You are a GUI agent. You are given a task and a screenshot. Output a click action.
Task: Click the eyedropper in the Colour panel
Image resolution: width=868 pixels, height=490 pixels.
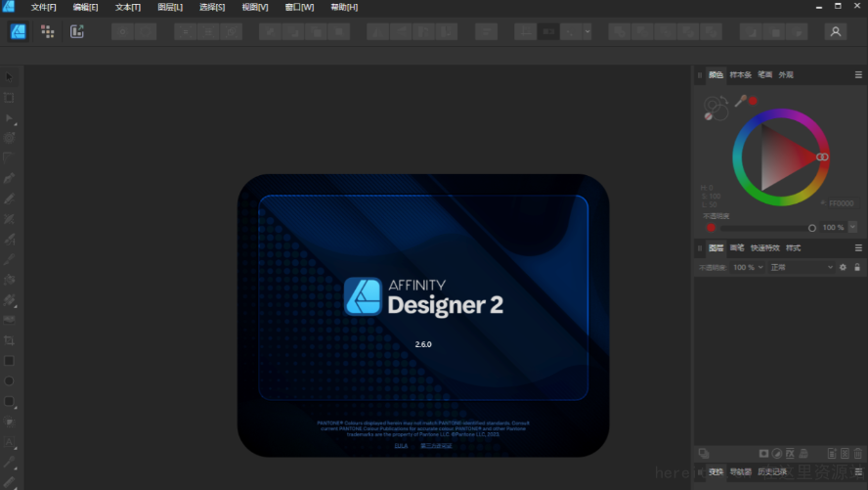tap(740, 101)
